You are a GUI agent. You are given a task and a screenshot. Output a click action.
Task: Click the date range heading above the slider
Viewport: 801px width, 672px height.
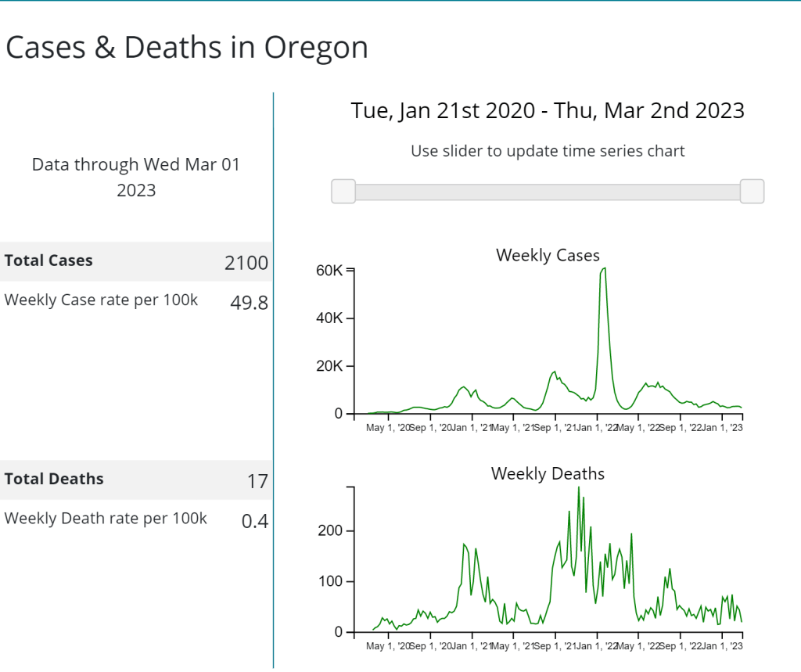coord(548,110)
